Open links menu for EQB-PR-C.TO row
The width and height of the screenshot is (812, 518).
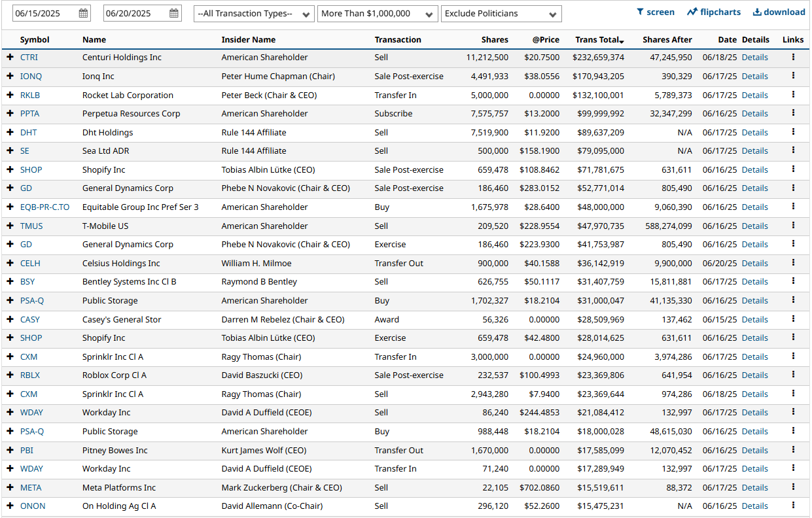tap(793, 207)
